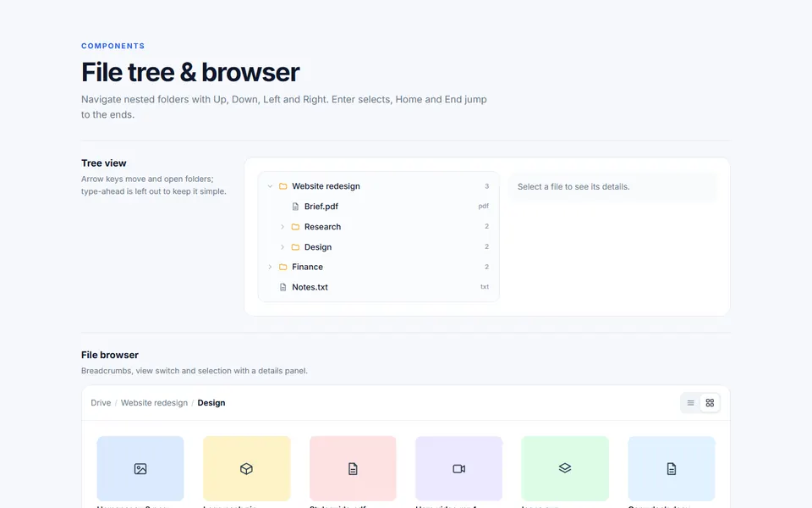Click the Research folder icon
The image size is (812, 508).
(x=295, y=227)
